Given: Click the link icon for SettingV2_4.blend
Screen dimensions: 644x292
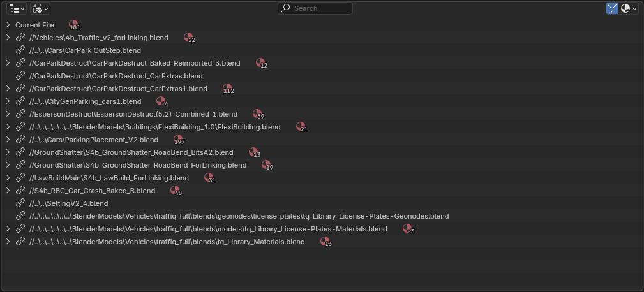Looking at the screenshot, I should [20, 203].
